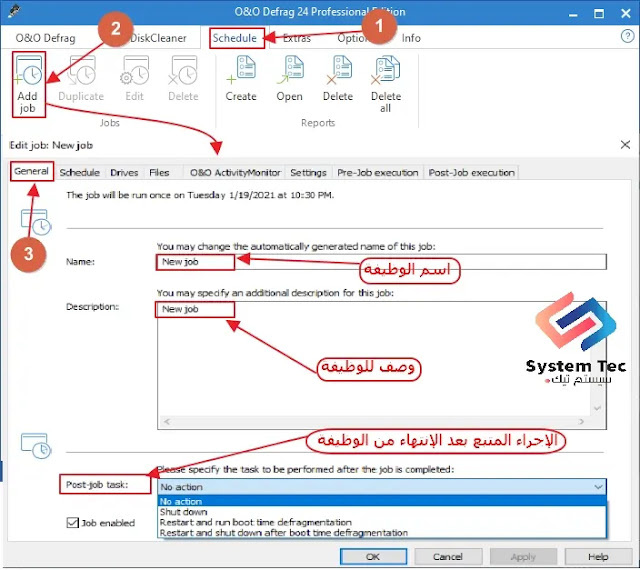Open the O&O ActivityMonitor tab

[x=235, y=173]
